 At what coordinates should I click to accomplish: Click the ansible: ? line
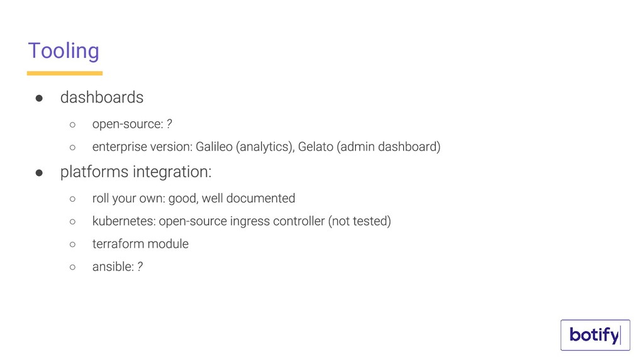(118, 266)
